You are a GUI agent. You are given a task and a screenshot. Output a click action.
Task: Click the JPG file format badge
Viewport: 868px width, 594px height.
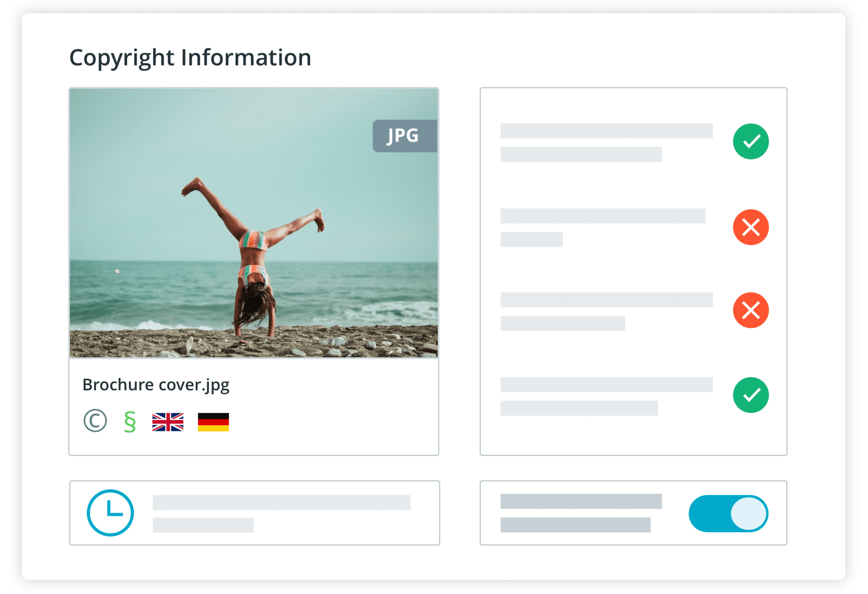pyautogui.click(x=405, y=135)
